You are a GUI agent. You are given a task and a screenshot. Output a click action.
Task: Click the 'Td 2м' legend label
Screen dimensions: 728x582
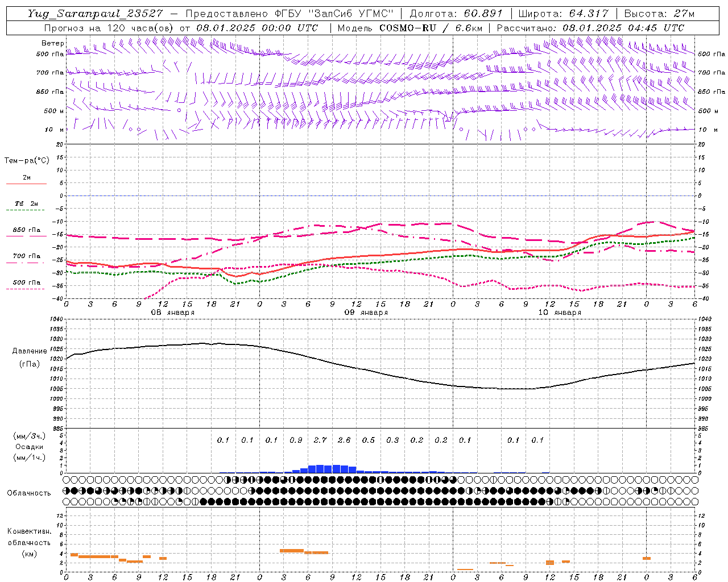coord(27,203)
